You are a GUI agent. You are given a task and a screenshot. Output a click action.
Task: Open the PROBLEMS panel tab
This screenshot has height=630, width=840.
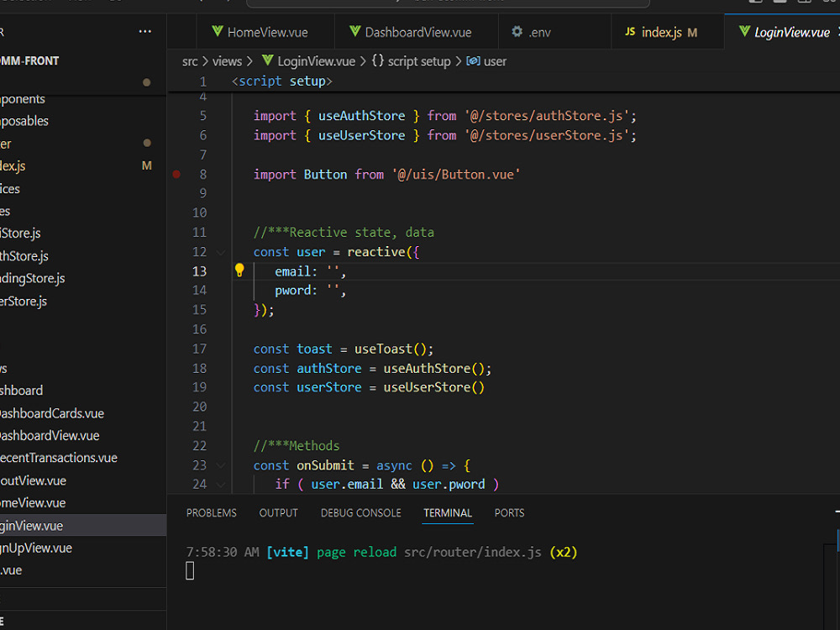pyautogui.click(x=211, y=512)
